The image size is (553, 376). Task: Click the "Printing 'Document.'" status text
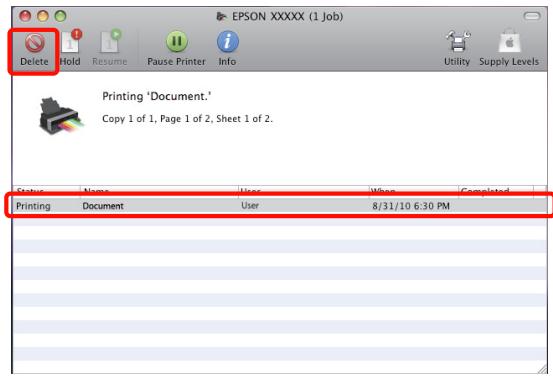[x=157, y=96]
